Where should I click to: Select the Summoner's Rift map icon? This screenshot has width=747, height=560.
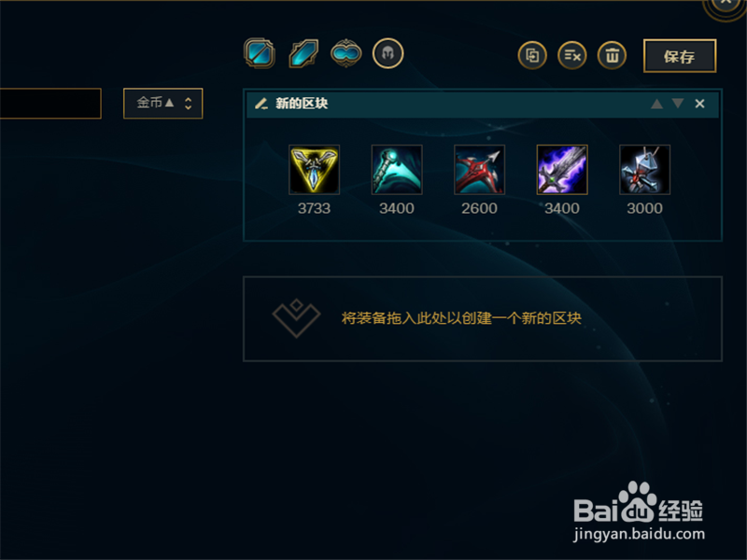point(260,53)
